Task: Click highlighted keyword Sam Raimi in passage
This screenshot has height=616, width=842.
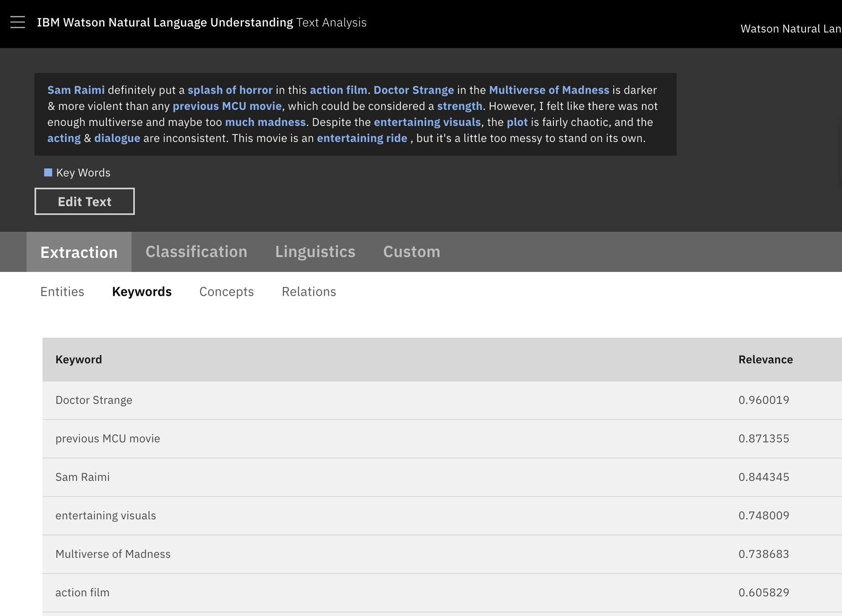Action: click(x=76, y=90)
